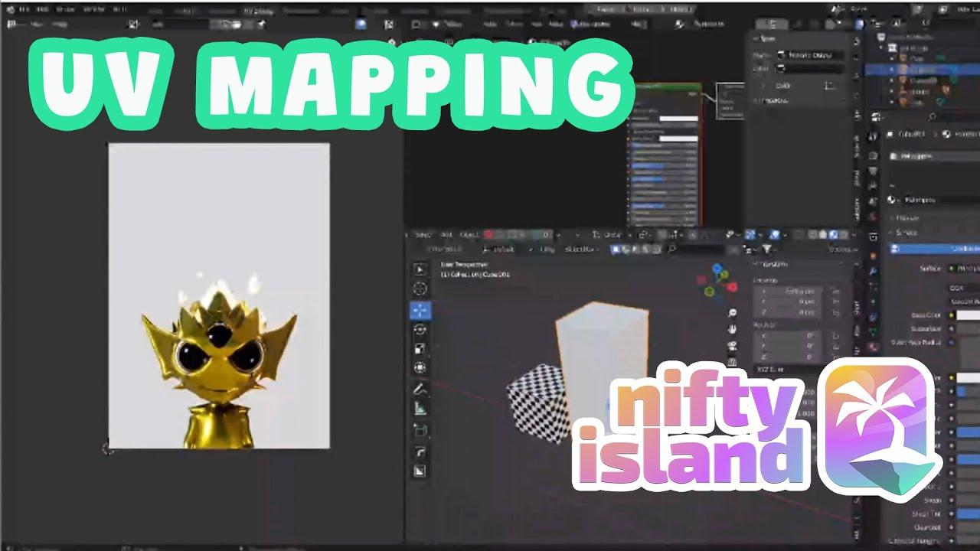Image resolution: width=980 pixels, height=551 pixels.
Task: Choose the 3D Cursor tool
Action: (x=419, y=289)
